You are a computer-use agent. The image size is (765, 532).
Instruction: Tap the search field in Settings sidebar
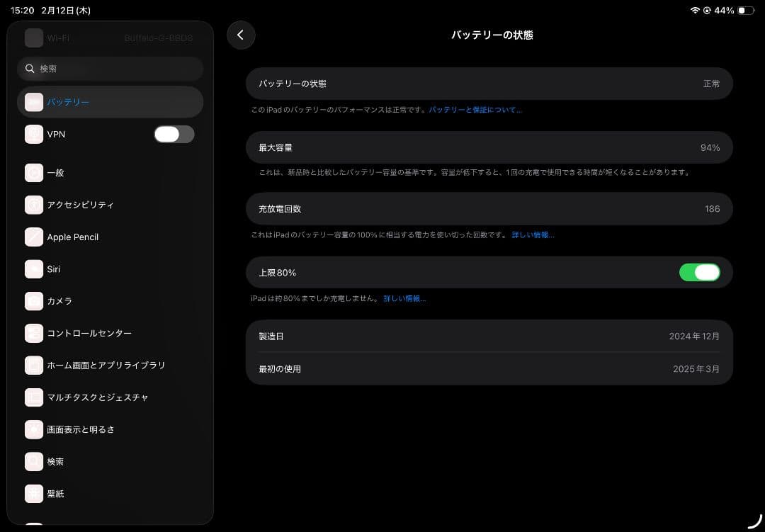tap(110, 68)
